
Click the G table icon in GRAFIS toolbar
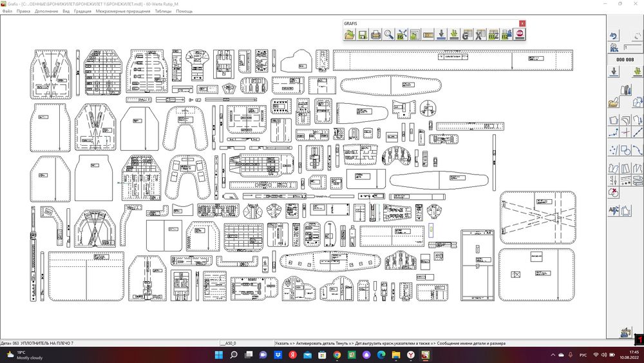point(467,34)
